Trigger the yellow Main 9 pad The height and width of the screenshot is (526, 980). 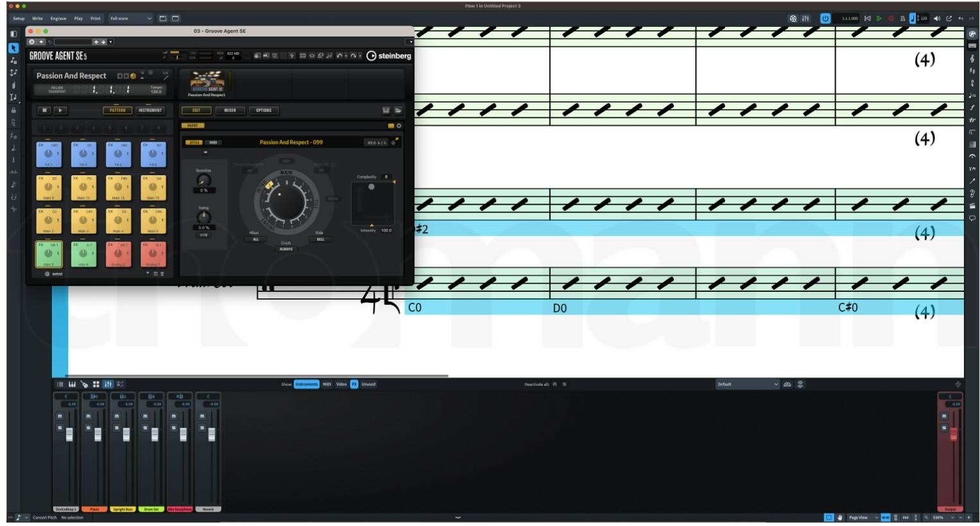48,188
